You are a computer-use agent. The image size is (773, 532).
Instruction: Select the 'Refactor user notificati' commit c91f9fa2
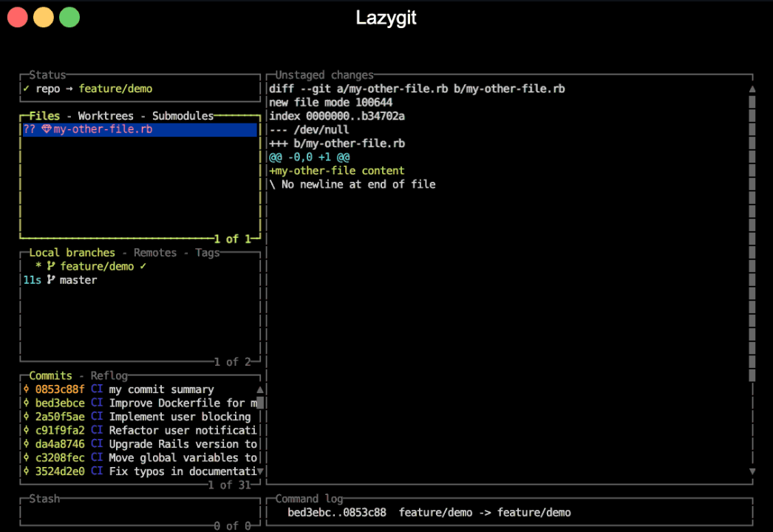point(148,430)
